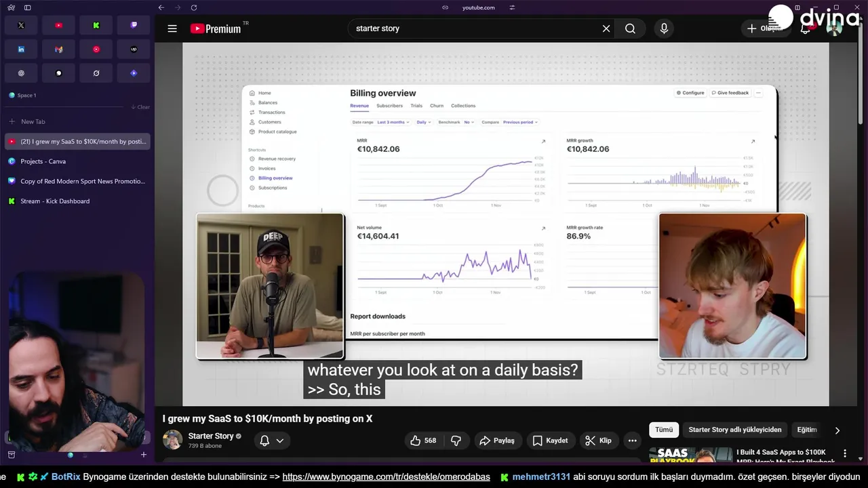Select the Starter Story adlı yükleyiciden chip
This screenshot has height=488, width=868.
click(735, 430)
